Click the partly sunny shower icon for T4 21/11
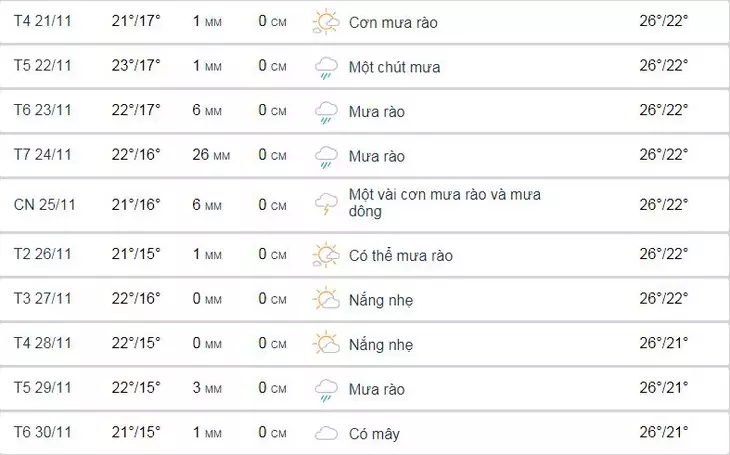This screenshot has width=730, height=455. (x=326, y=22)
